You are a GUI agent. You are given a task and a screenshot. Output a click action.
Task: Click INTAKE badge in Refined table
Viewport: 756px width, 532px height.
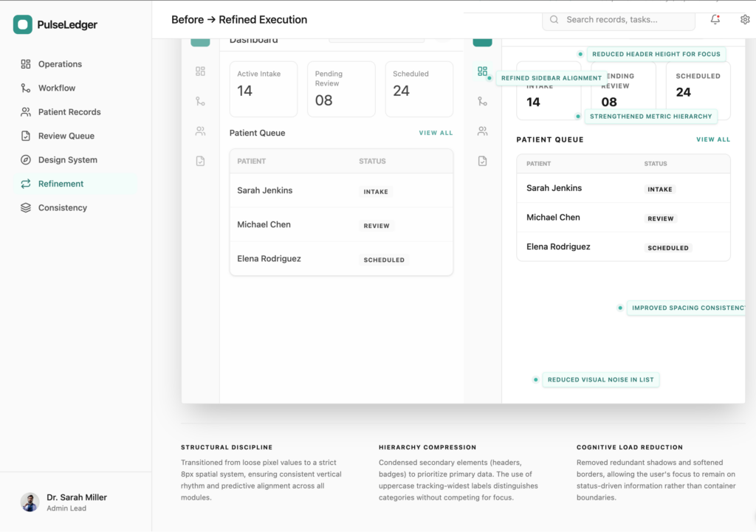click(x=660, y=190)
